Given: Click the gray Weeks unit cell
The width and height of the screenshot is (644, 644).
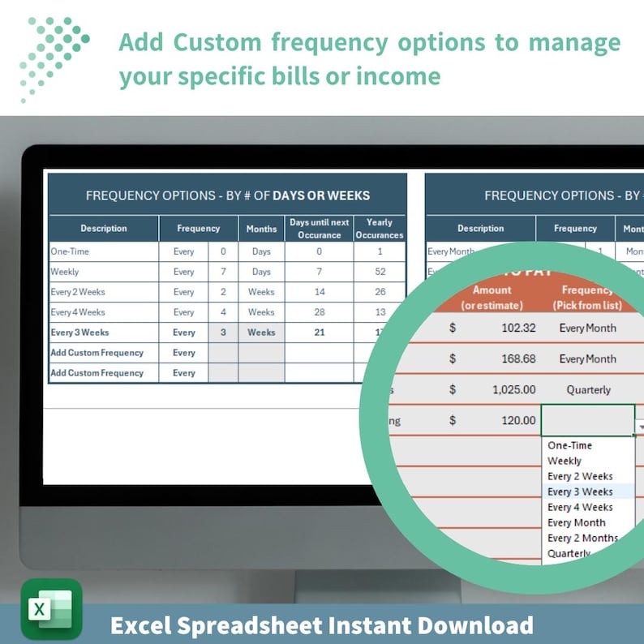Looking at the screenshot, I should [x=261, y=333].
